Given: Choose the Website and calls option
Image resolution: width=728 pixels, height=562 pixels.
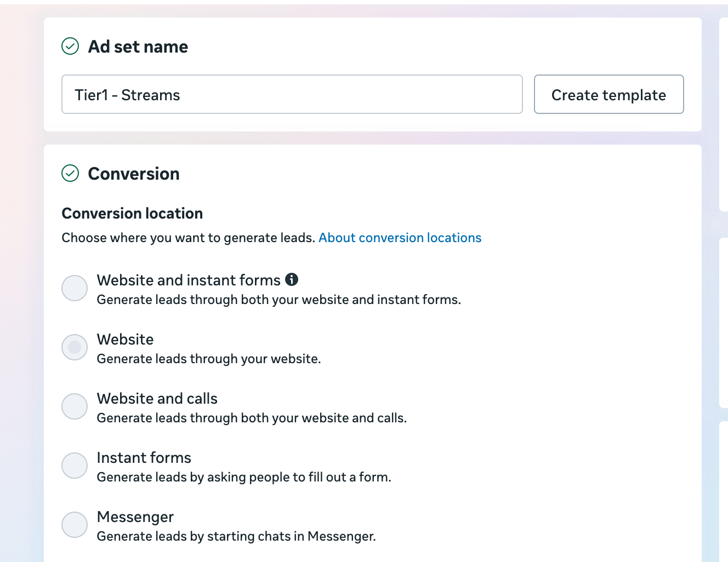Looking at the screenshot, I should pos(75,406).
